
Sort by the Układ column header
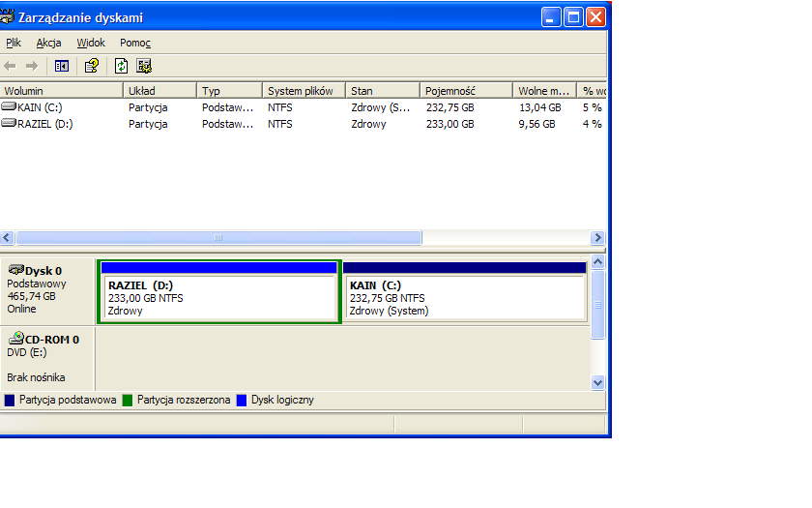tap(160, 91)
